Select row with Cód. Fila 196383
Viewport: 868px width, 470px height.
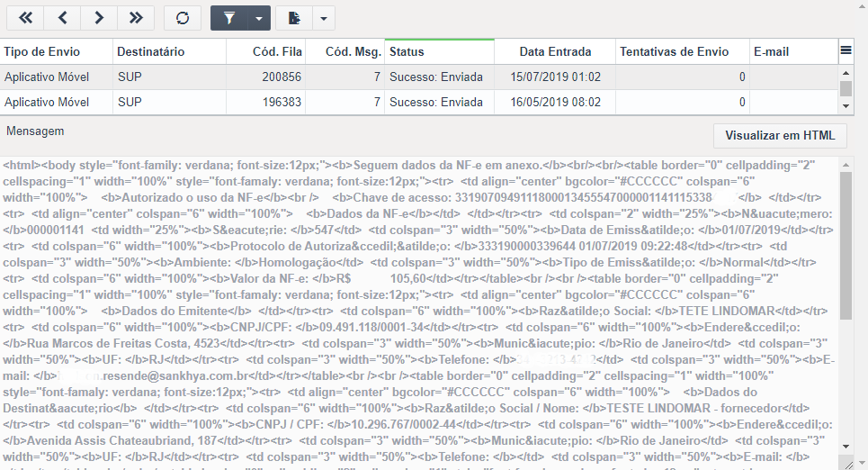point(419,102)
